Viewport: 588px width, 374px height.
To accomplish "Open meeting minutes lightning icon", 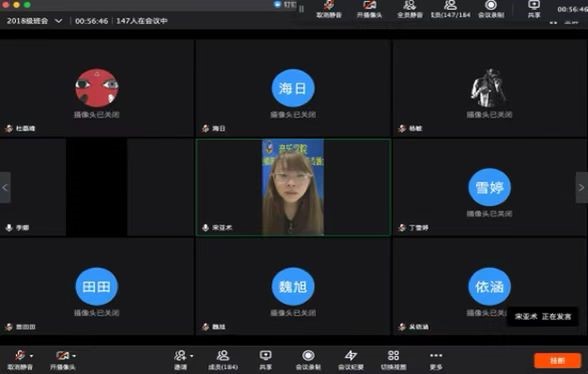I will [x=351, y=359].
